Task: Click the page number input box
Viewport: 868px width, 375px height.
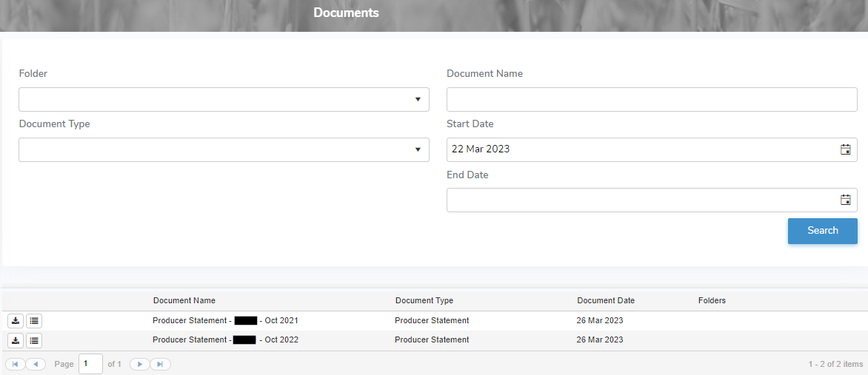Action: tap(90, 364)
